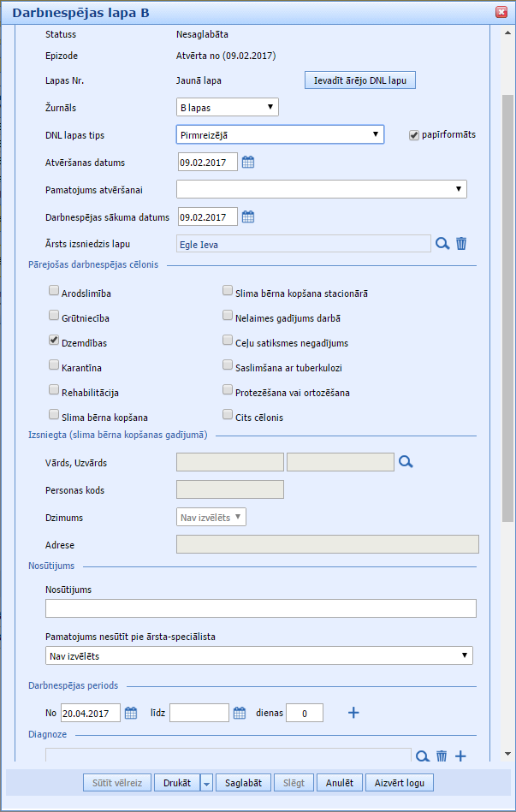Viewport: 516px width, 812px height.
Task: Uncheck the Dzemdības checkbox
Action: click(54, 340)
